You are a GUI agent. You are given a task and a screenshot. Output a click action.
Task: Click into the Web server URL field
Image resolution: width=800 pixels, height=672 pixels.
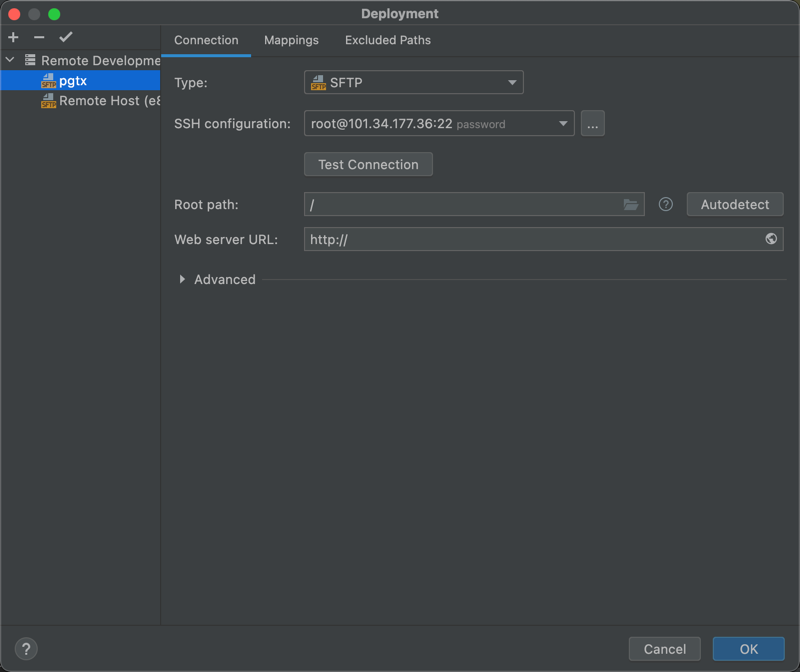coord(530,239)
